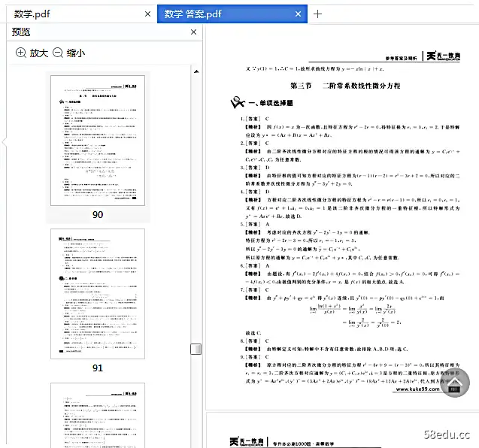The image size is (479, 448).
Task: Click the thumbnail scrollbar up arrow
Action: point(196,71)
